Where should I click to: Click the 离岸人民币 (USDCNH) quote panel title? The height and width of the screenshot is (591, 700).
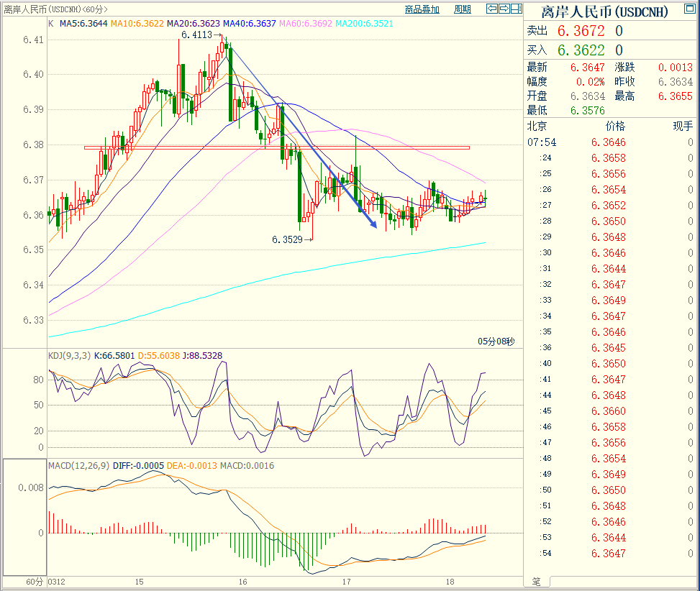tap(604, 11)
